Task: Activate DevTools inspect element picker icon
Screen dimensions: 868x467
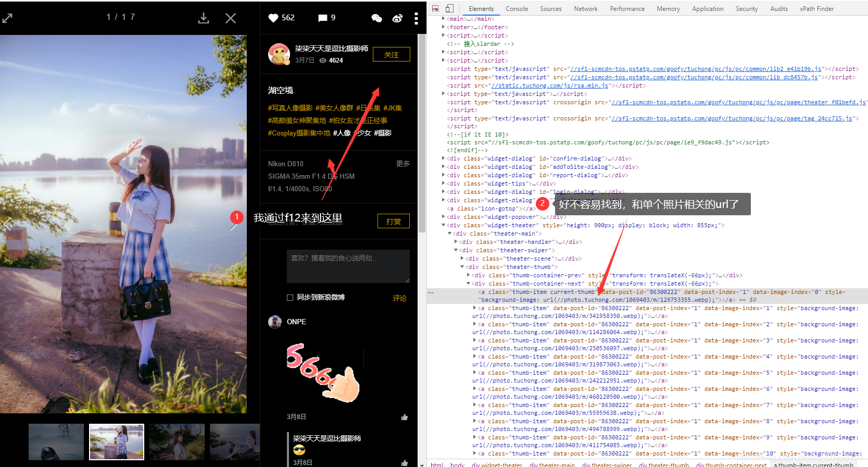Action: pyautogui.click(x=435, y=8)
